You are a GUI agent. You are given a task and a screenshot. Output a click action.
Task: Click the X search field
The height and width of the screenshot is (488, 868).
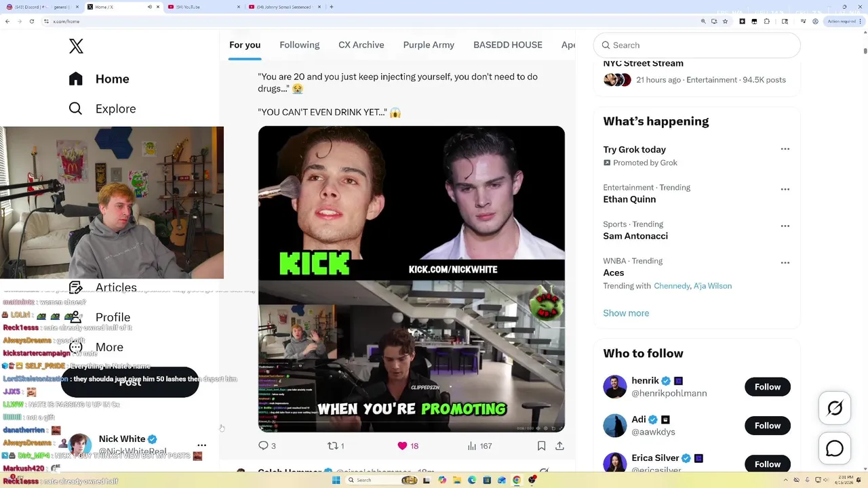(697, 45)
